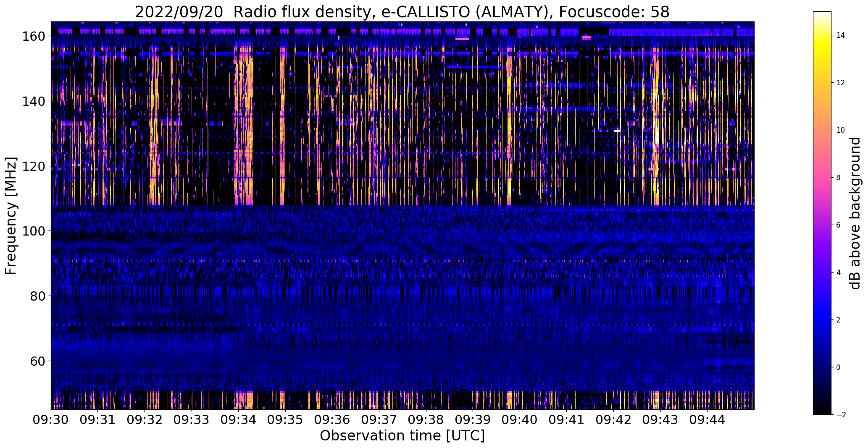Click the 09:36 time tick label
The width and height of the screenshot is (868, 448).
coord(332,420)
